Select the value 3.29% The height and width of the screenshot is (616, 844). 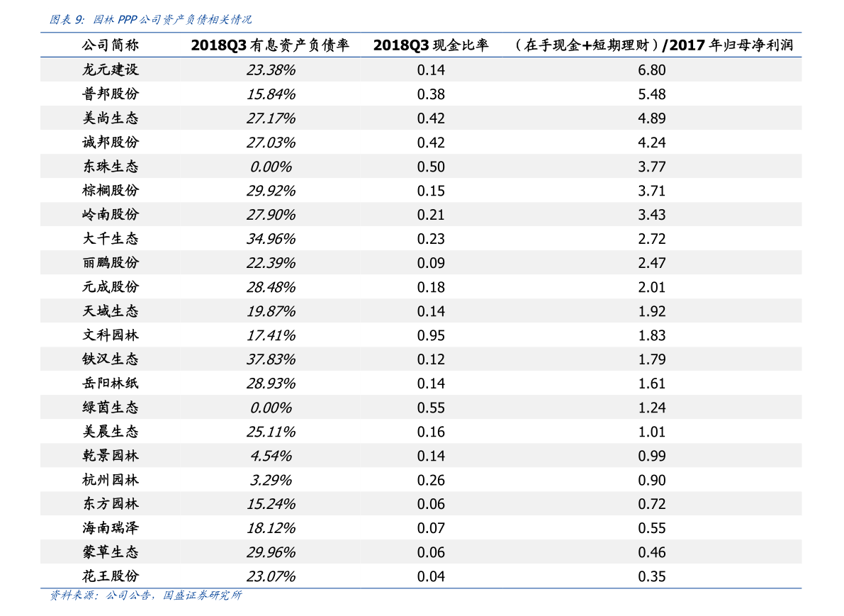pyautogui.click(x=271, y=480)
